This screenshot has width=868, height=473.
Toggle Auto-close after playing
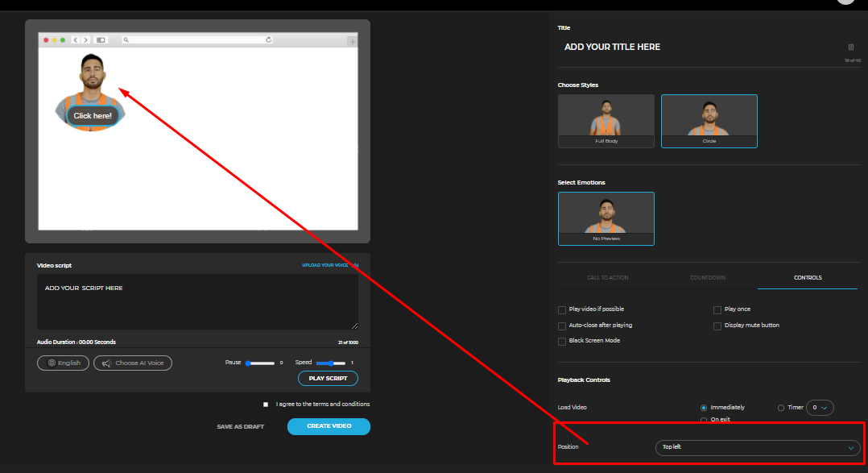click(562, 326)
